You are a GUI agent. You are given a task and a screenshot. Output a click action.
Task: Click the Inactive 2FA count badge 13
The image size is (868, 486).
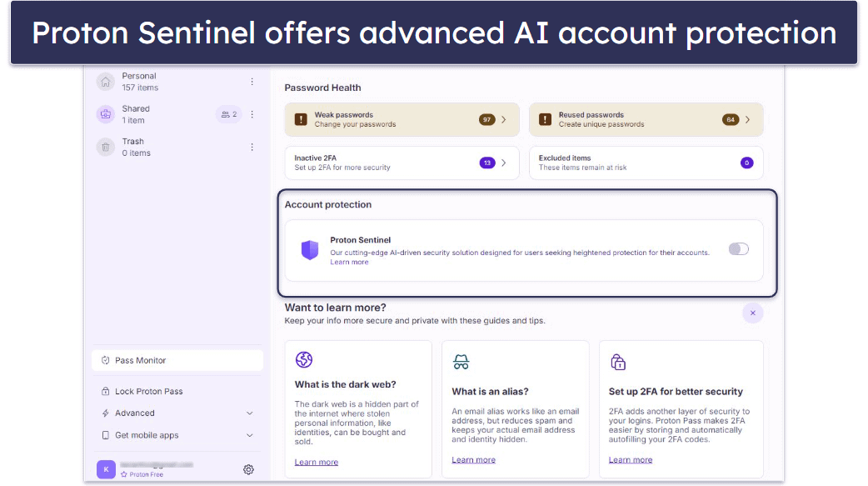pyautogui.click(x=486, y=163)
